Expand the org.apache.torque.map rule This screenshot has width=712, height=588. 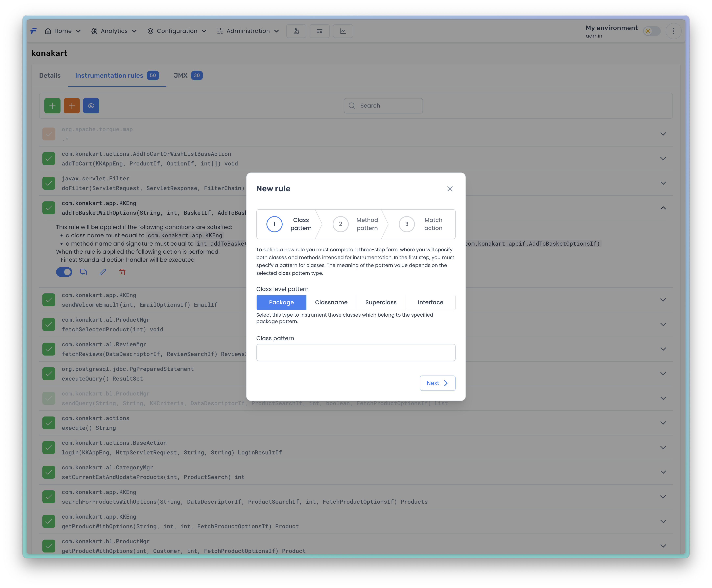point(663,134)
